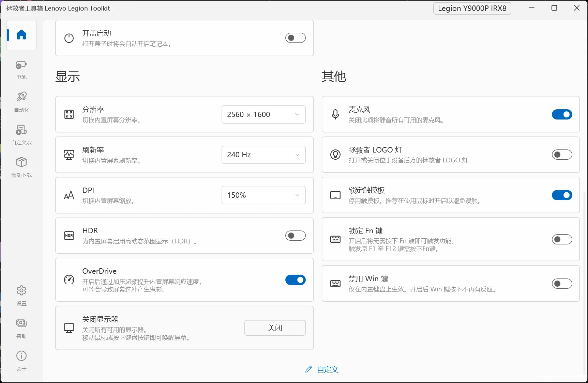Click the 拯救者工具箱 Lenovo Legion Toolkit title
588x383 pixels.
(x=58, y=8)
